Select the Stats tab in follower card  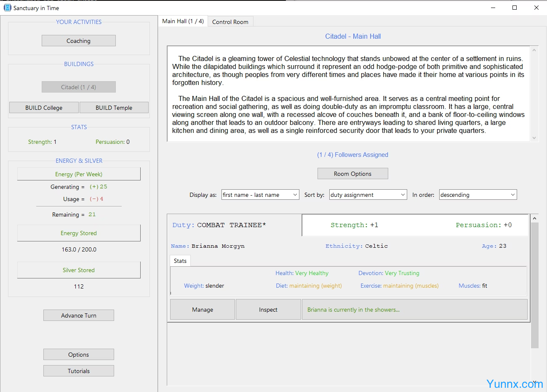pyautogui.click(x=180, y=261)
